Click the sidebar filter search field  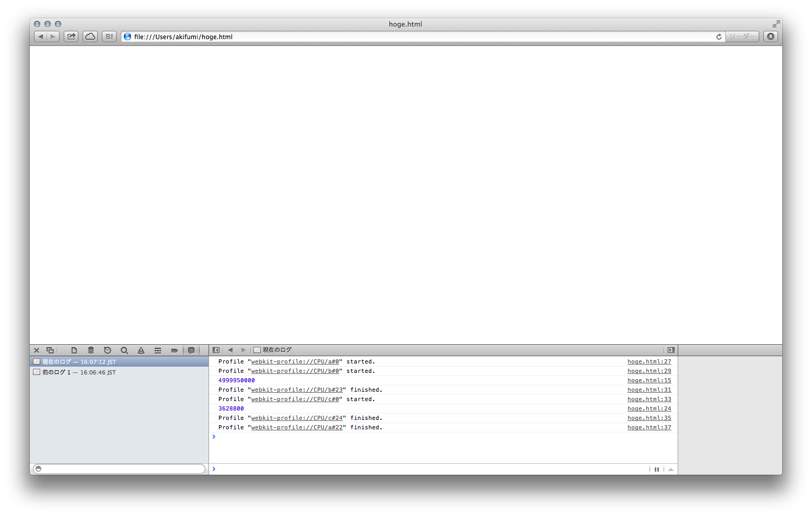[x=120, y=468]
